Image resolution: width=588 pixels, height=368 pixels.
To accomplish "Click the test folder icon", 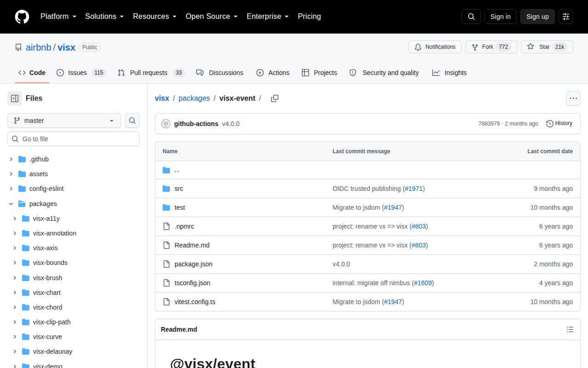I will pyautogui.click(x=166, y=207).
